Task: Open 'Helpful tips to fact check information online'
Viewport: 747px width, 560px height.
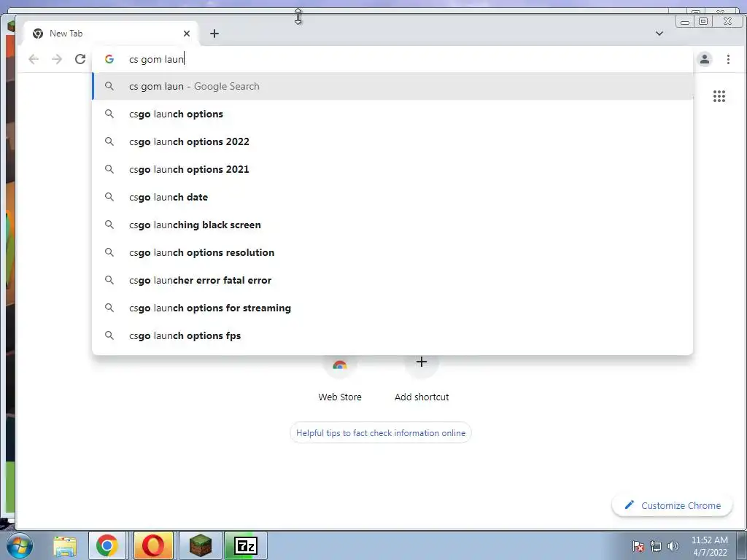Action: [381, 433]
